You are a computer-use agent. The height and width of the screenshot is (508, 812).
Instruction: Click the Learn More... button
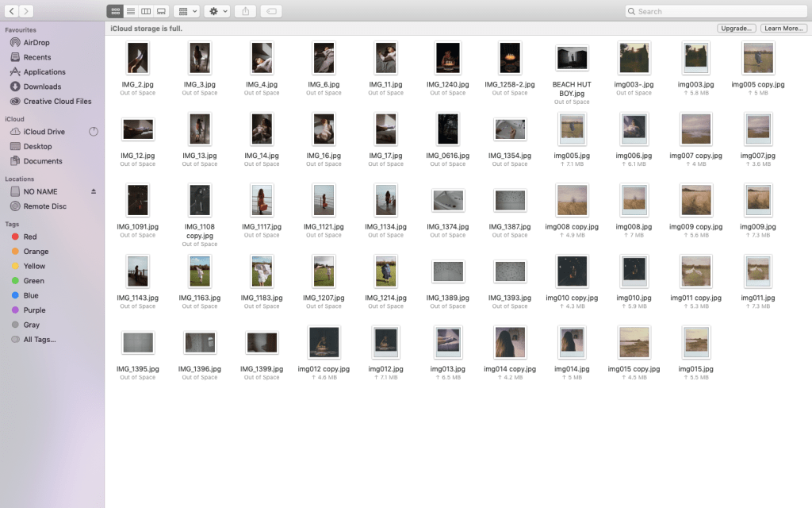pyautogui.click(x=783, y=29)
